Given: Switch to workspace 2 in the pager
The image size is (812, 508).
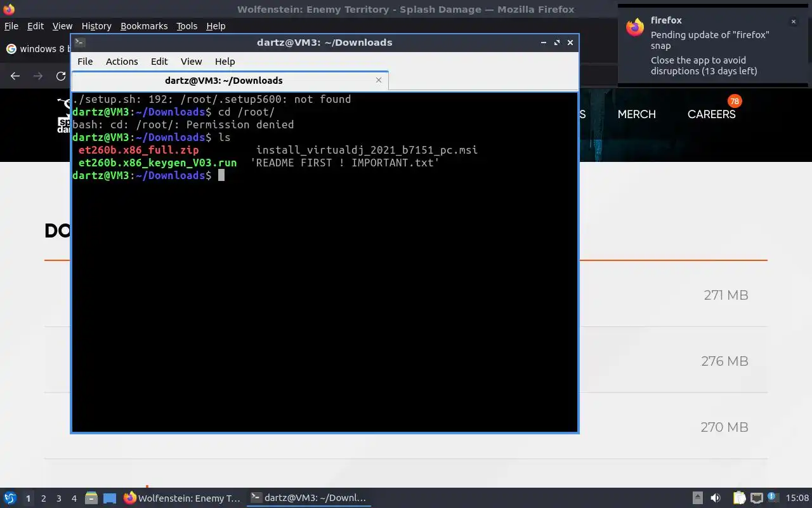Looking at the screenshot, I should click(x=43, y=498).
